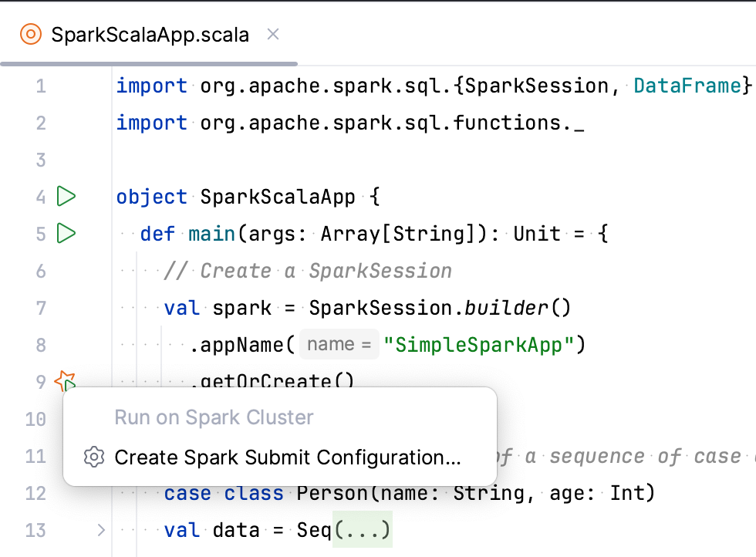Click line number 7 in the gutter

[41, 308]
